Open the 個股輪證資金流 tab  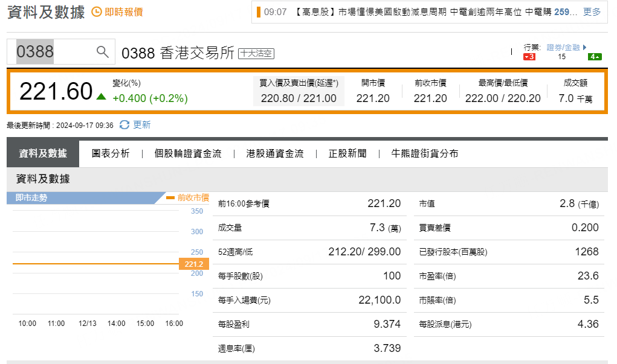(188, 153)
